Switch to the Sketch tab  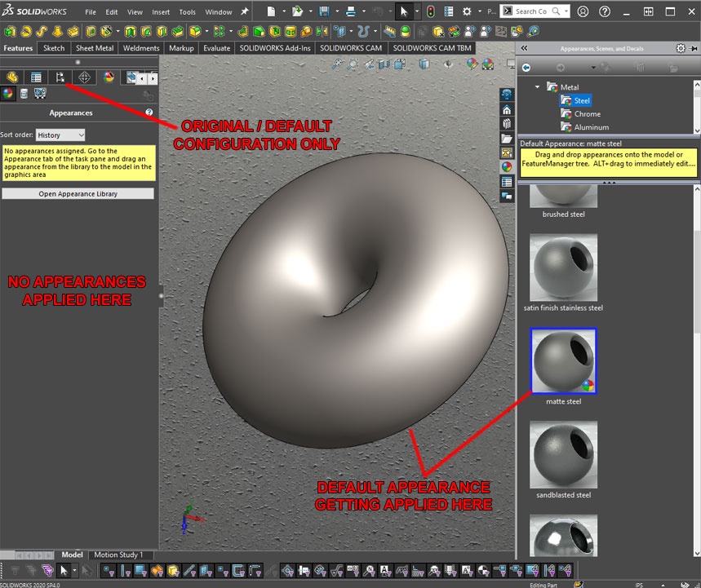point(54,48)
